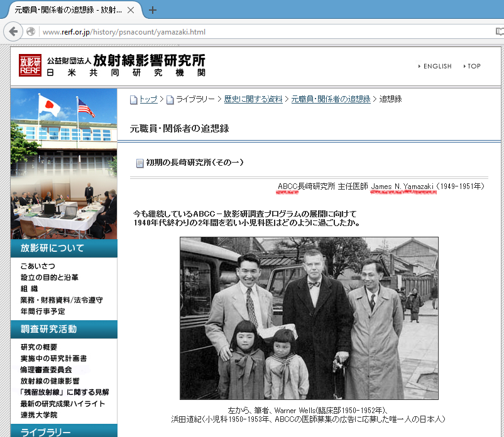This screenshot has height=437, width=504.
Task: Click the sidebar building and flags image
Action: pyautogui.click(x=64, y=164)
